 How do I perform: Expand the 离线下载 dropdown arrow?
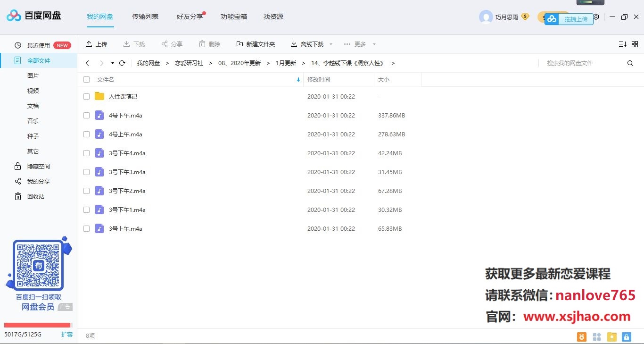tap(331, 44)
